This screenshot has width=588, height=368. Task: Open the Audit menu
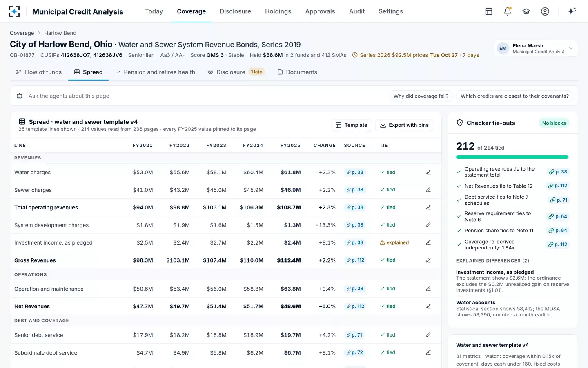click(x=357, y=11)
